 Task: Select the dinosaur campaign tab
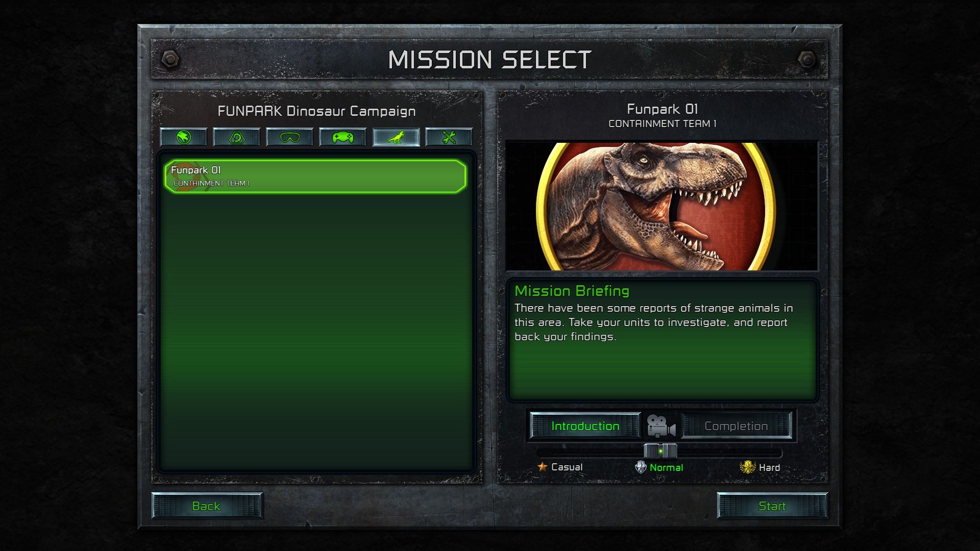[x=396, y=137]
